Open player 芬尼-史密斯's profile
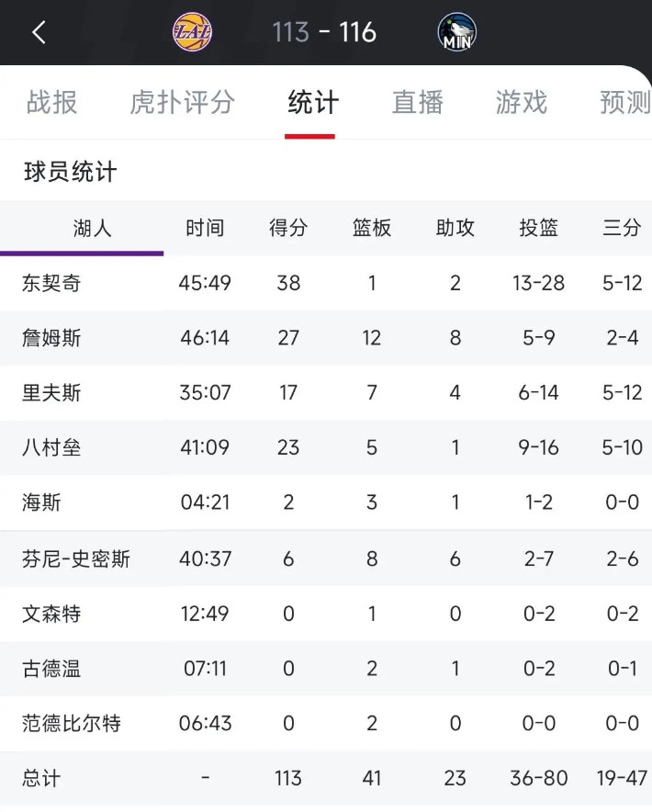The width and height of the screenshot is (652, 812). coord(76,558)
